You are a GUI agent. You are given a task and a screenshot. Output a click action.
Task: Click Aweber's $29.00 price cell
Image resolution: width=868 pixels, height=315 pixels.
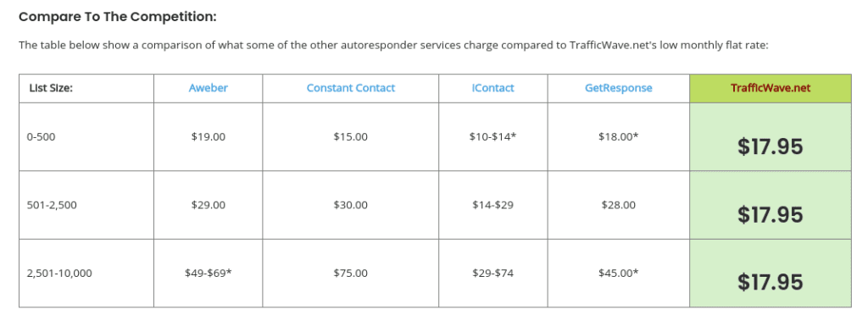pyautogui.click(x=209, y=205)
